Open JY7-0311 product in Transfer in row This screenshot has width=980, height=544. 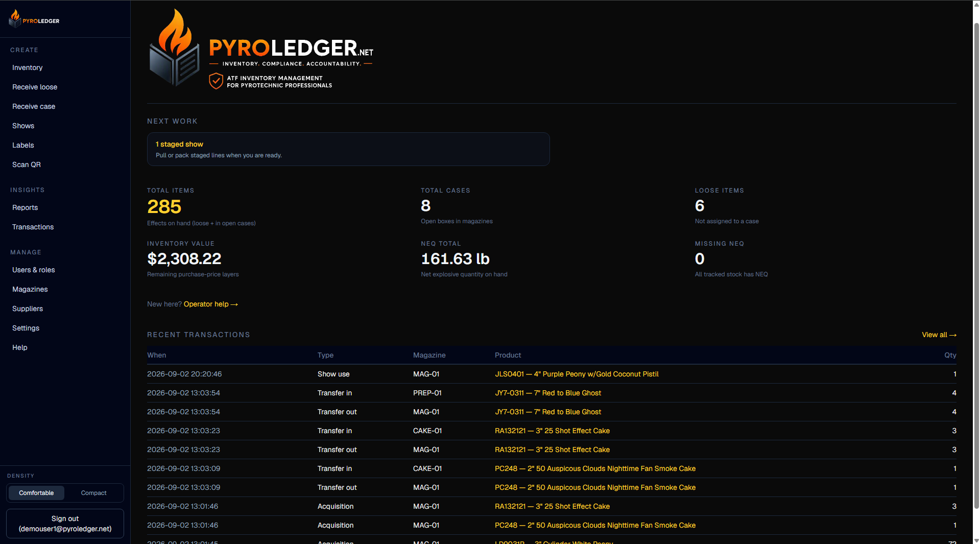(547, 393)
